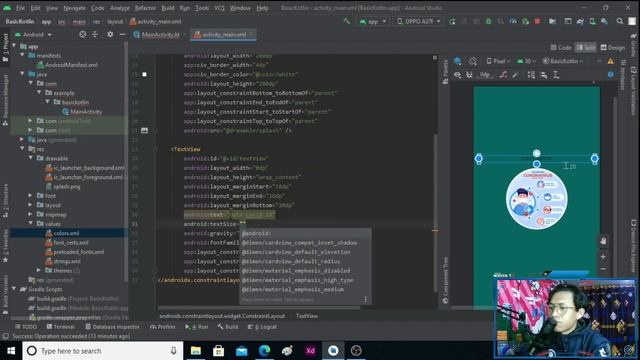Click the Windows Start button
This screenshot has height=360, width=640.
[11, 351]
